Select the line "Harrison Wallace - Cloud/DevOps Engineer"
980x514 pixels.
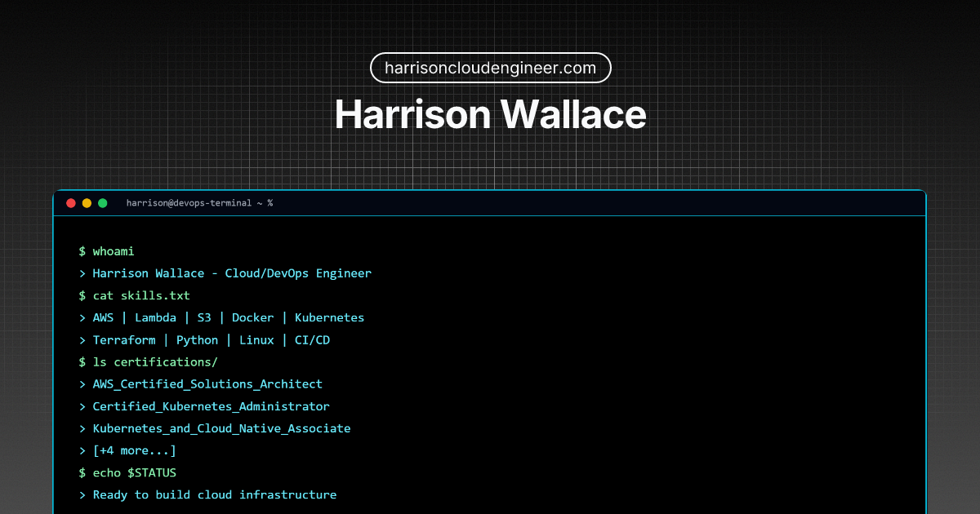[x=225, y=273]
